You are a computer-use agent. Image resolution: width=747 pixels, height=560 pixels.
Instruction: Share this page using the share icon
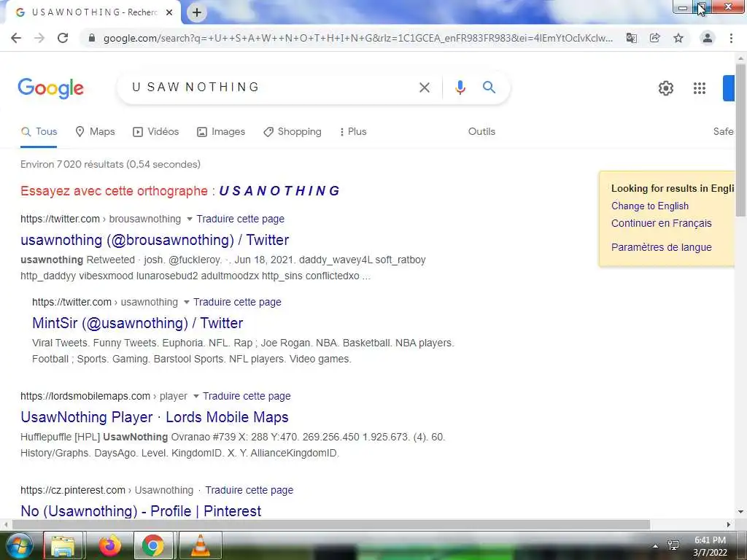655,38
